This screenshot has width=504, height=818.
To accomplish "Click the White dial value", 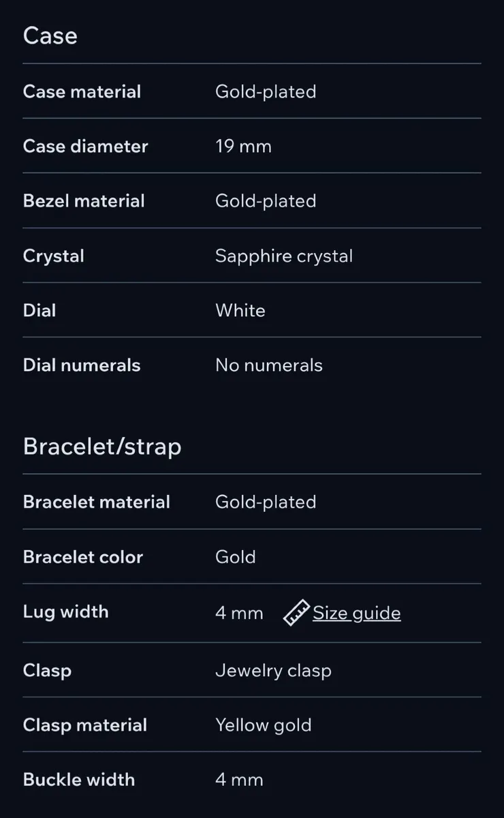I will coord(240,310).
